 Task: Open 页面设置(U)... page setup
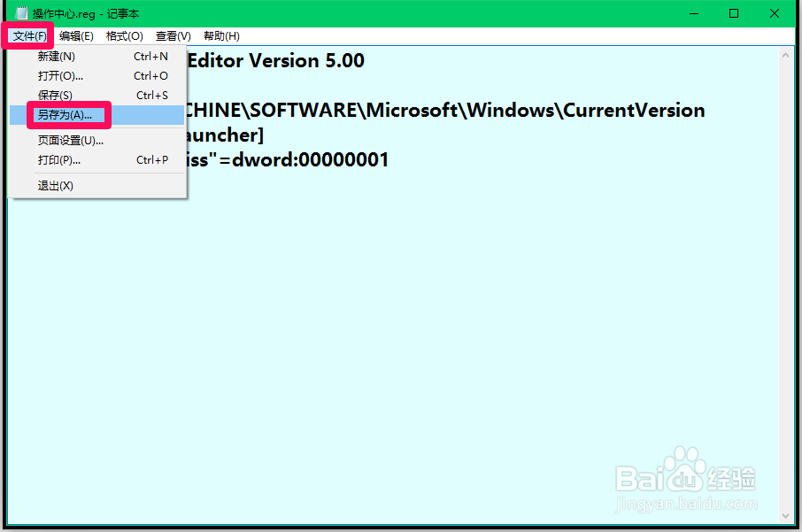coord(97,141)
